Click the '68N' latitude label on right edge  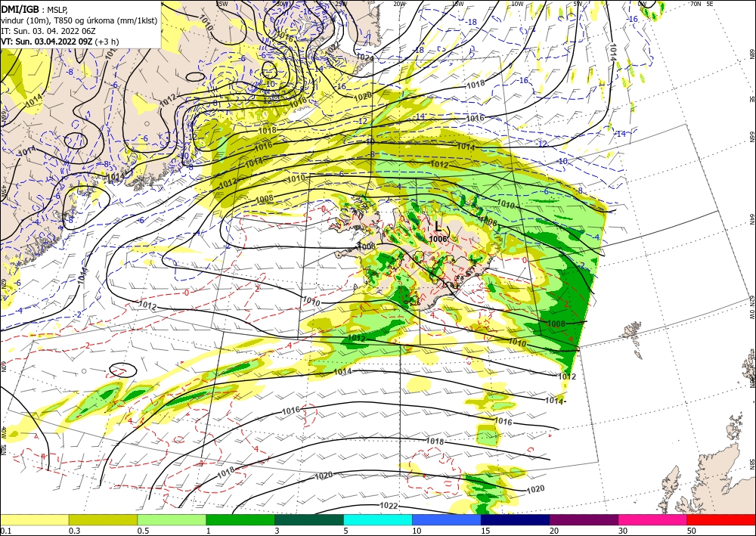coord(751,53)
